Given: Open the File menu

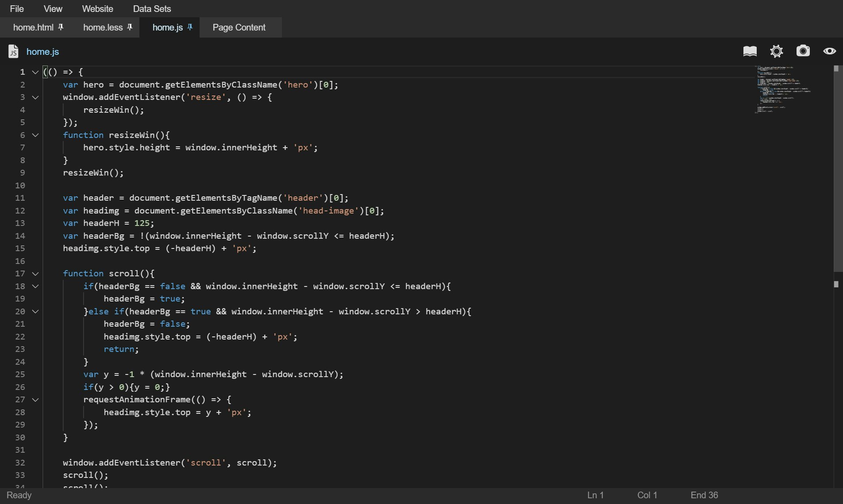Looking at the screenshot, I should pyautogui.click(x=17, y=9).
